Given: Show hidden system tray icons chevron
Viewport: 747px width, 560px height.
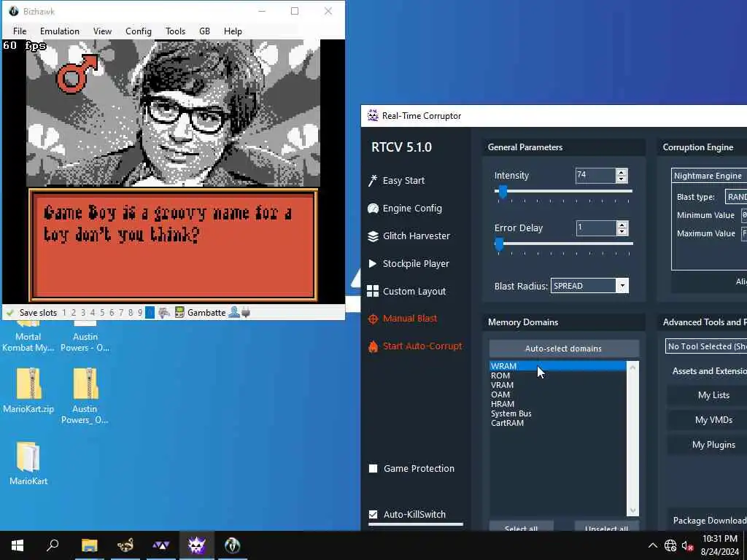Looking at the screenshot, I should pyautogui.click(x=653, y=545).
